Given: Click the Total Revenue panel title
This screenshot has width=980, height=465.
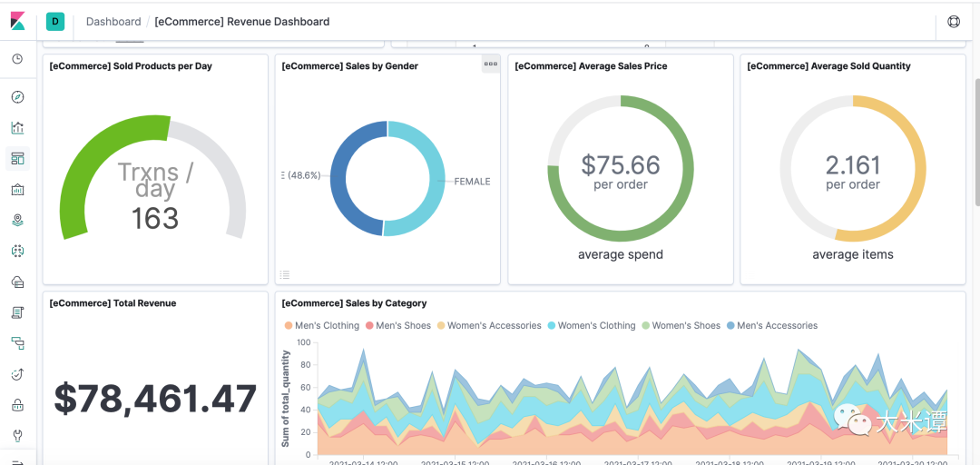Looking at the screenshot, I should 113,303.
